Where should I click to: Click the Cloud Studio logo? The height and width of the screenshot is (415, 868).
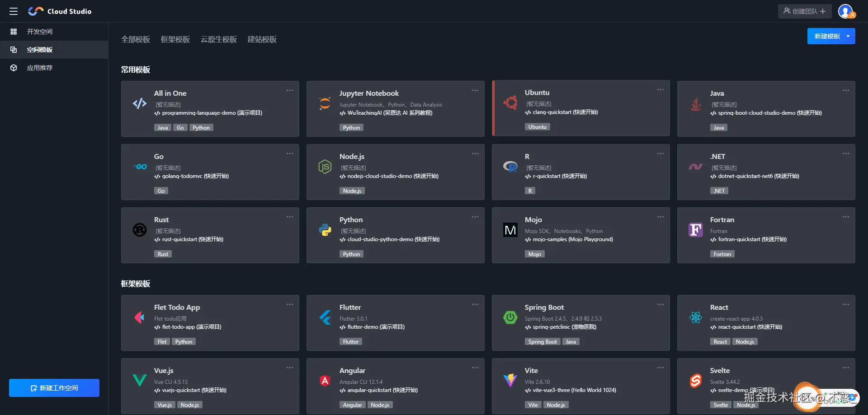60,11
